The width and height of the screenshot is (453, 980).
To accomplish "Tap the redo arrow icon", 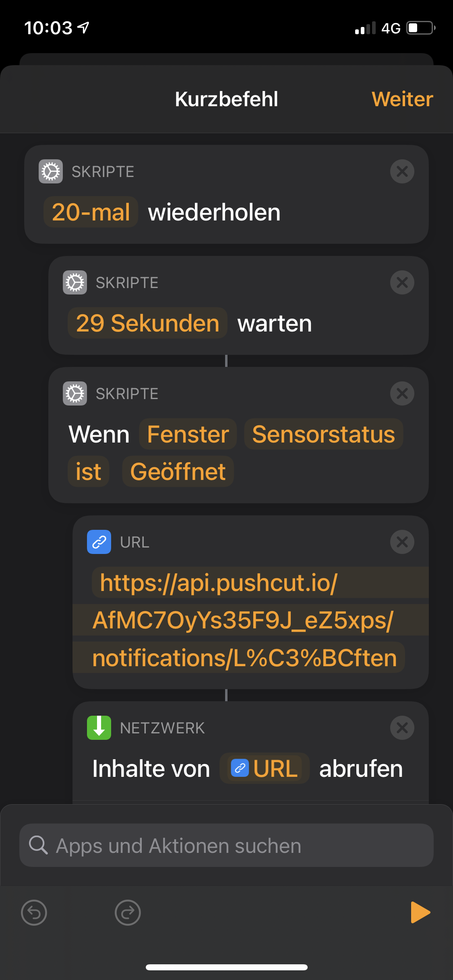I will pyautogui.click(x=128, y=912).
